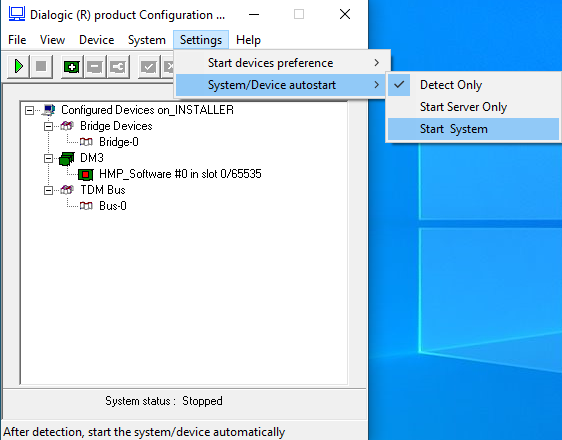Click status bar text 'After detection, start...'
This screenshot has height=440, width=562.
tap(144, 432)
